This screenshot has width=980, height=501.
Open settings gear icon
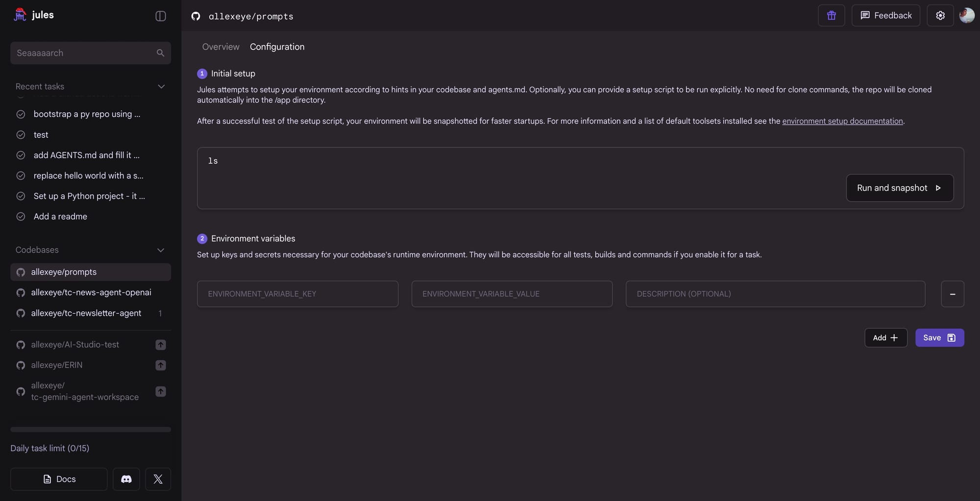[940, 16]
